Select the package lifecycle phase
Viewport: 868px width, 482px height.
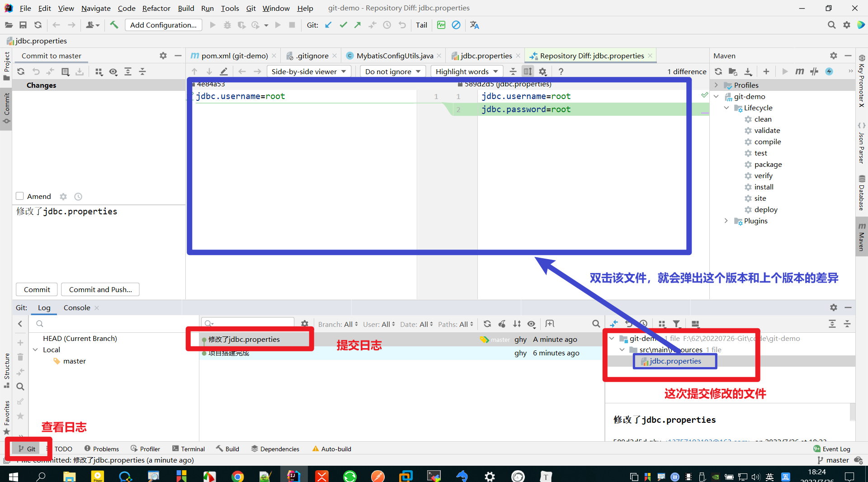[x=768, y=165]
